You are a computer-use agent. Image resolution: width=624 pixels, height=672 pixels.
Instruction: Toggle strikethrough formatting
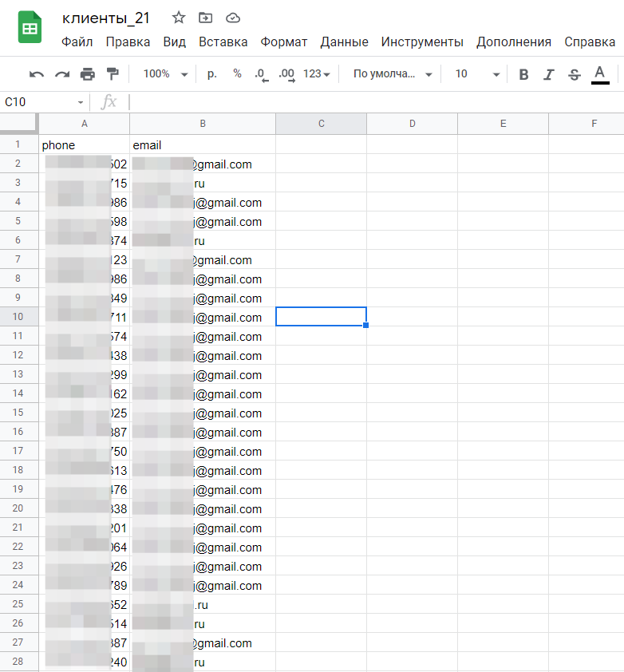574,74
